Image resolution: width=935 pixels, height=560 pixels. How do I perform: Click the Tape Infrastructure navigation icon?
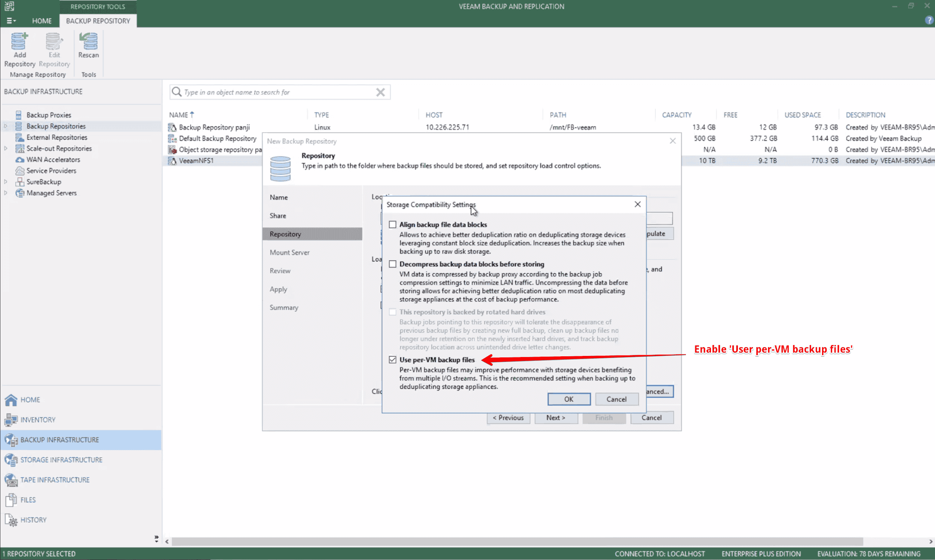pos(11,480)
